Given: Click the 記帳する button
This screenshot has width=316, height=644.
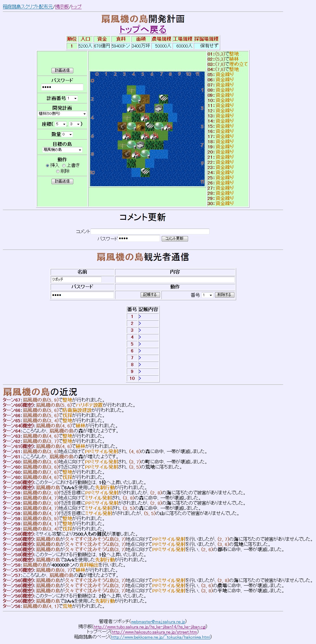Looking at the screenshot, I should (x=150, y=295).
